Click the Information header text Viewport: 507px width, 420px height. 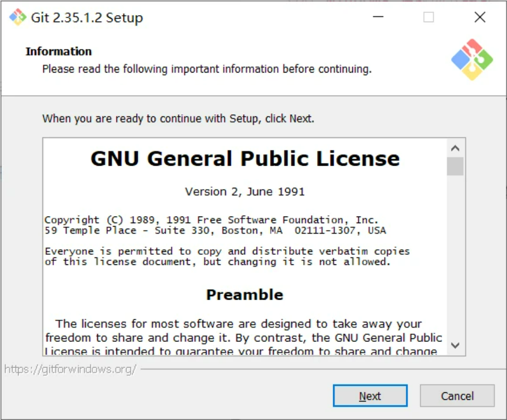coord(58,51)
